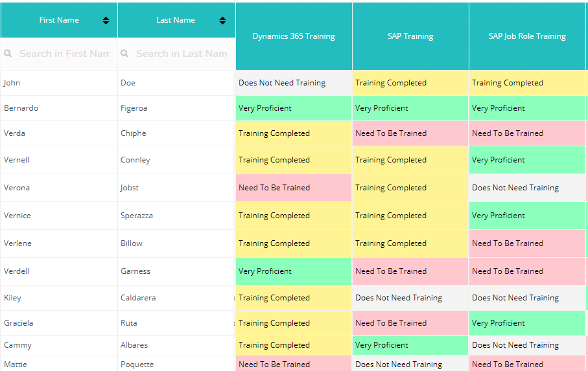Select first name Vernell
Image resolution: width=588 pixels, height=371 pixels.
click(x=16, y=160)
